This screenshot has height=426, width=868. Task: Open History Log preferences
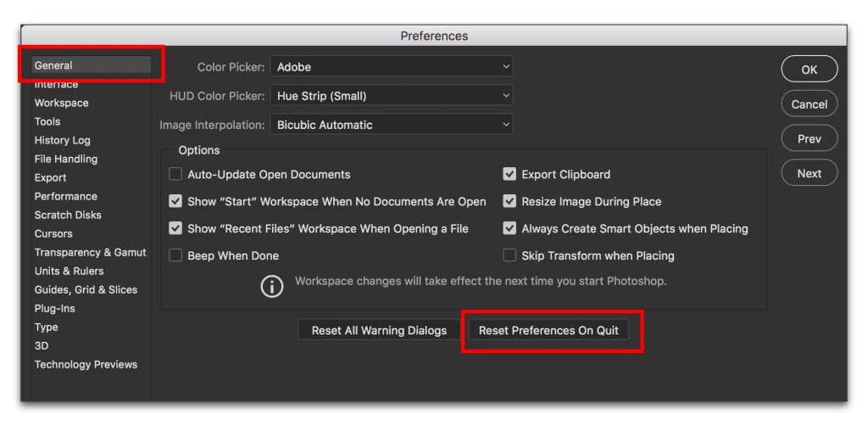point(62,140)
